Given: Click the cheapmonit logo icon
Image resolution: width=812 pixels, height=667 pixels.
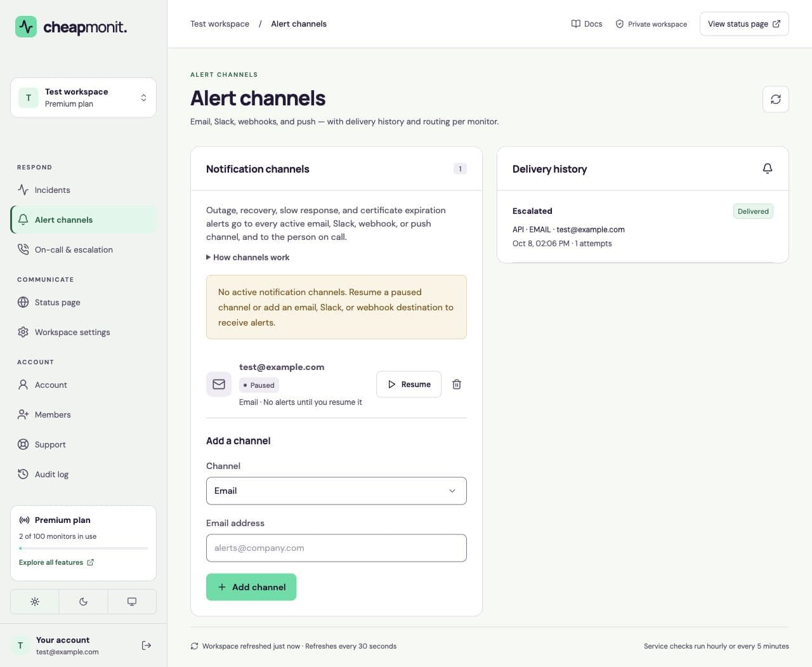Looking at the screenshot, I should click(x=26, y=27).
